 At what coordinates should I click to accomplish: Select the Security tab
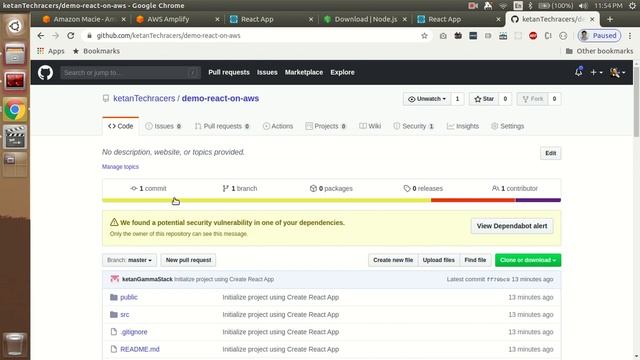coord(413,126)
